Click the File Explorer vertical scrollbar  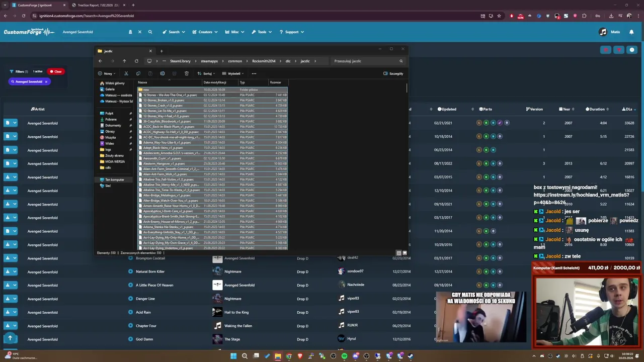[407, 87]
